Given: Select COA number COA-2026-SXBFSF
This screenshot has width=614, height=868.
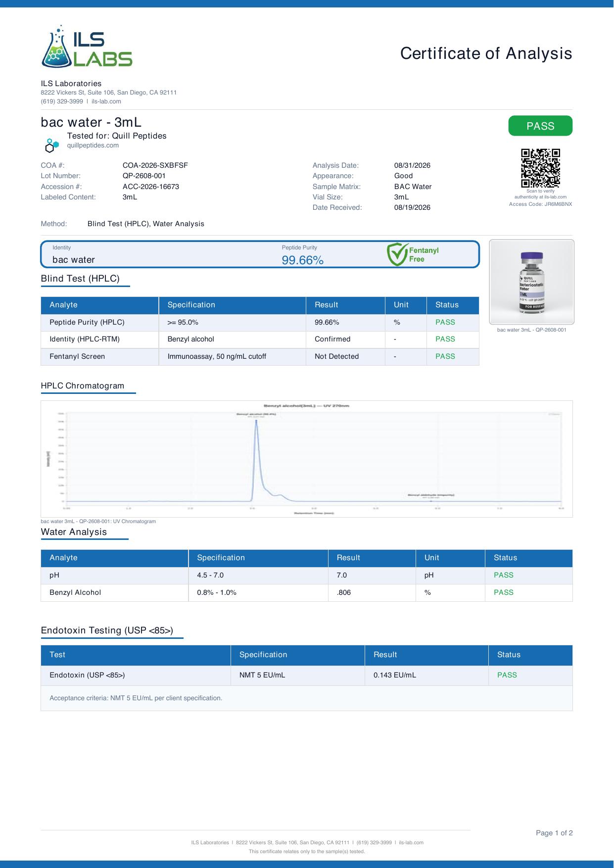Looking at the screenshot, I should [x=155, y=165].
